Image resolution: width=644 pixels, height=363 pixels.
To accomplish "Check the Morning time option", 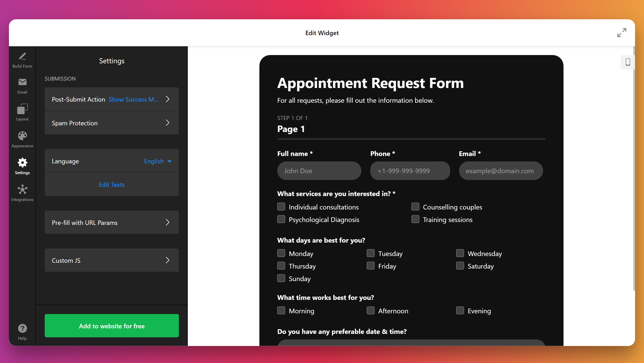I will tap(281, 310).
